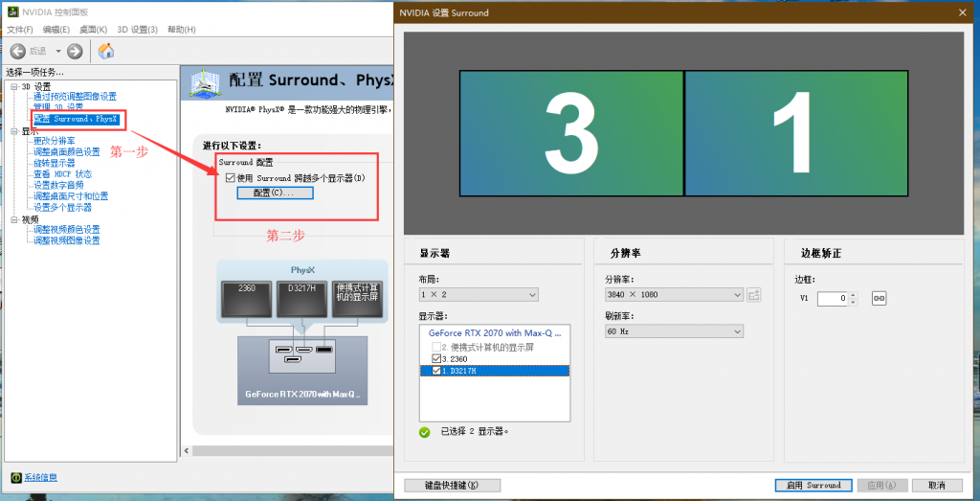Toggle 使用 Surround 跨越多个显示器 checkbox
Viewport: 980px width, 501px height.
point(230,178)
